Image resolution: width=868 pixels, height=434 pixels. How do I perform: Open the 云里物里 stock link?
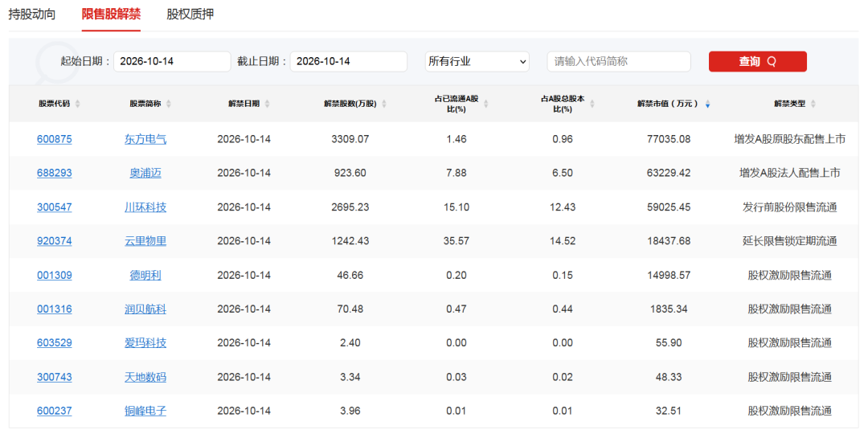[x=145, y=241]
